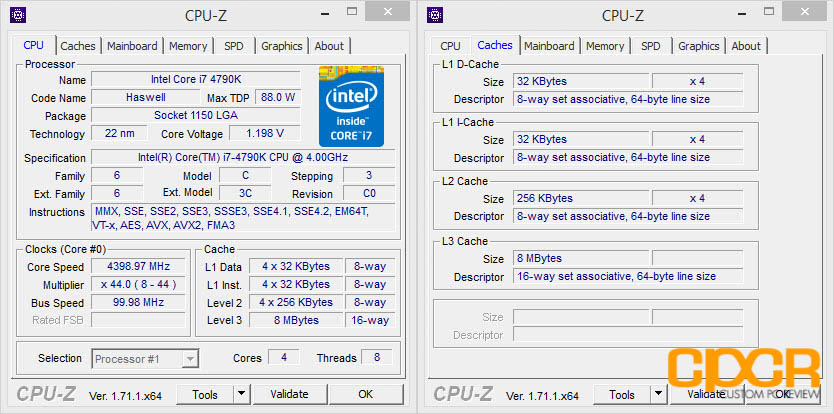The width and height of the screenshot is (834, 414).
Task: Click the Level 2 value '4 x 256 KBytes'
Action: [296, 302]
